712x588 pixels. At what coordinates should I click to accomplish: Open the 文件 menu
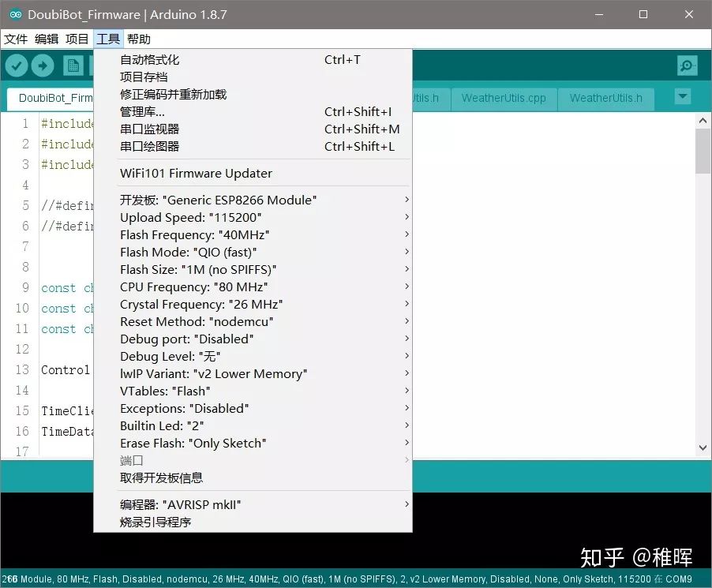(16, 39)
